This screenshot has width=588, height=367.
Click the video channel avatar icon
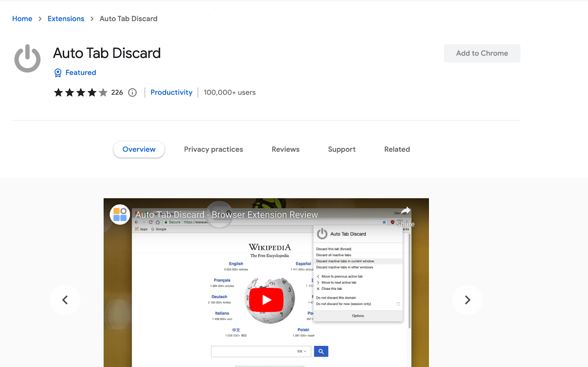[x=120, y=215]
